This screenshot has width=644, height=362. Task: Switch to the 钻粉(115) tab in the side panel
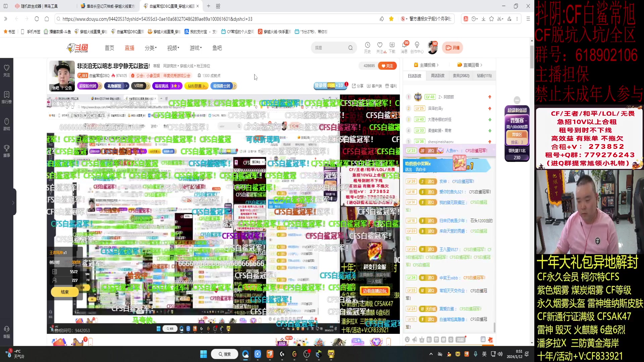coord(484,75)
